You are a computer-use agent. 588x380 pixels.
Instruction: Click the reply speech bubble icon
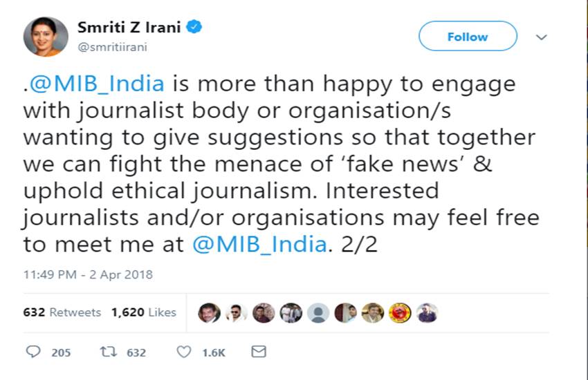[x=33, y=352]
